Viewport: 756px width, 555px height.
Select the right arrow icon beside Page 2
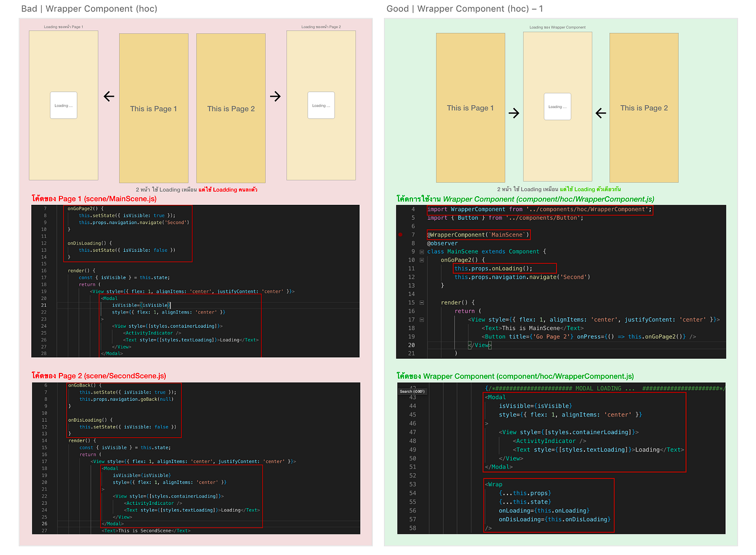tap(275, 96)
